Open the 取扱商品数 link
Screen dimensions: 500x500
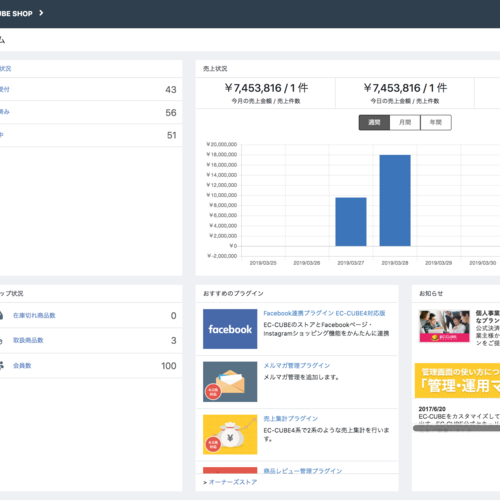point(28,340)
